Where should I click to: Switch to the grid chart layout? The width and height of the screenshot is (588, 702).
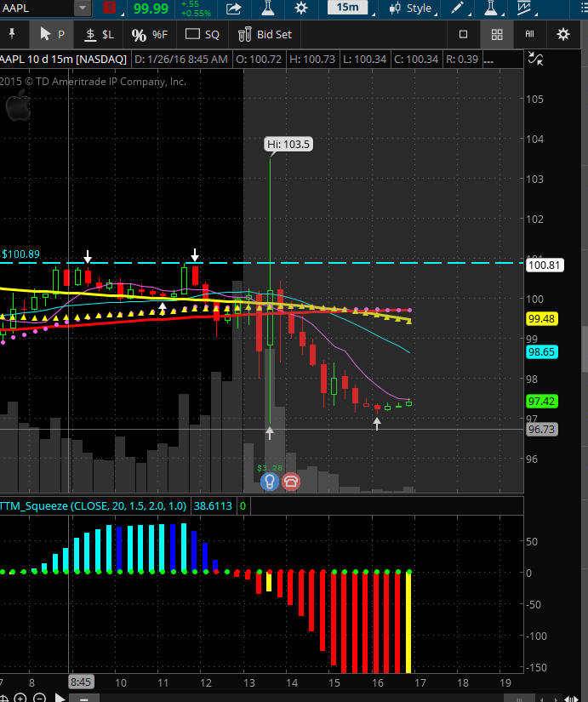click(497, 35)
